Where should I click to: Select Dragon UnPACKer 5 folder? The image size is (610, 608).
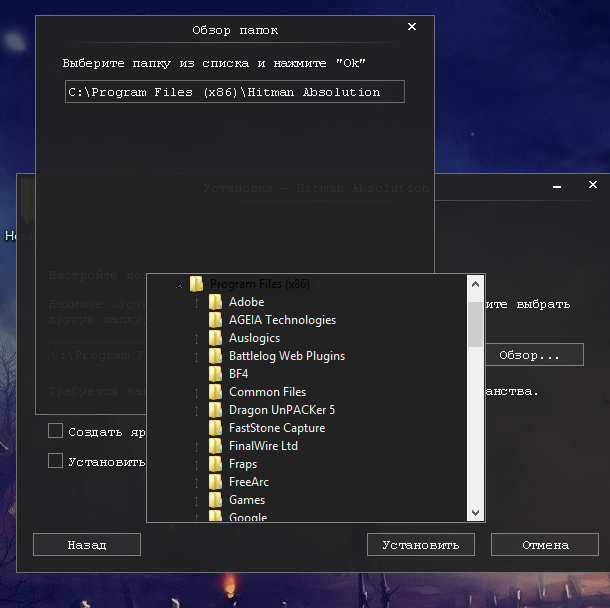tap(282, 410)
